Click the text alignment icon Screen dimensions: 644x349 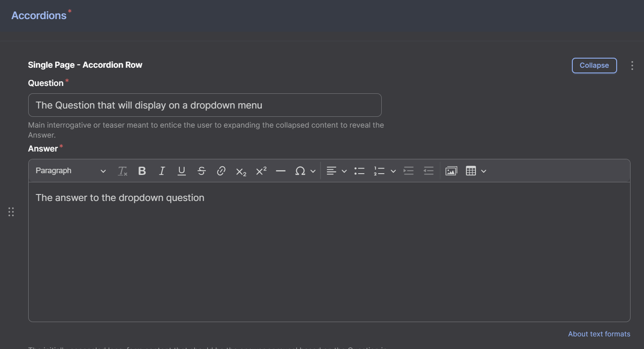[x=331, y=171]
